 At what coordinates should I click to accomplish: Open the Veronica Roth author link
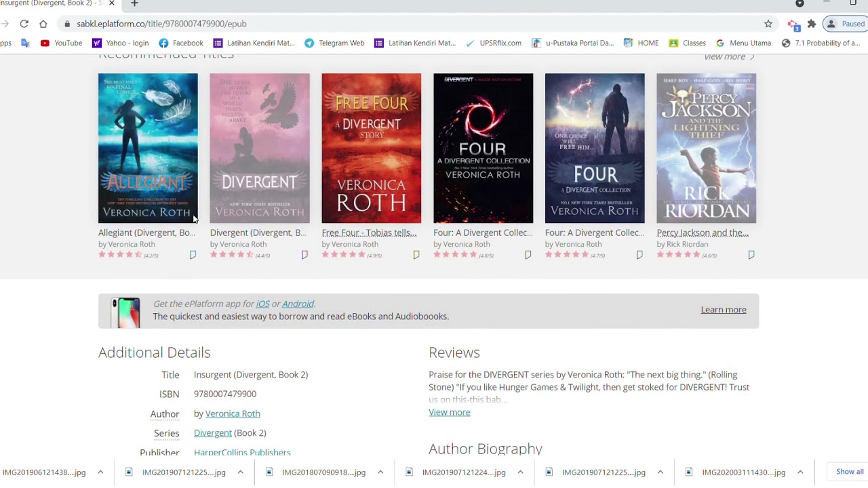(233, 413)
